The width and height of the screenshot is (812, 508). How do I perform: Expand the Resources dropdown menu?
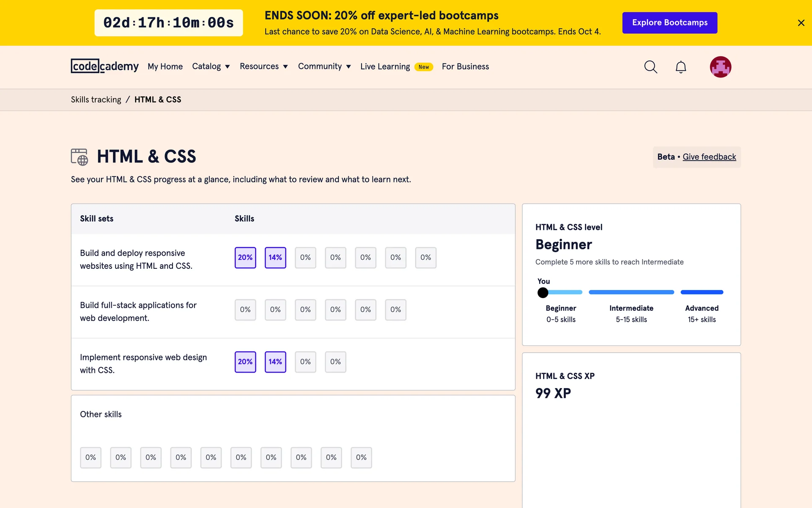pos(263,66)
